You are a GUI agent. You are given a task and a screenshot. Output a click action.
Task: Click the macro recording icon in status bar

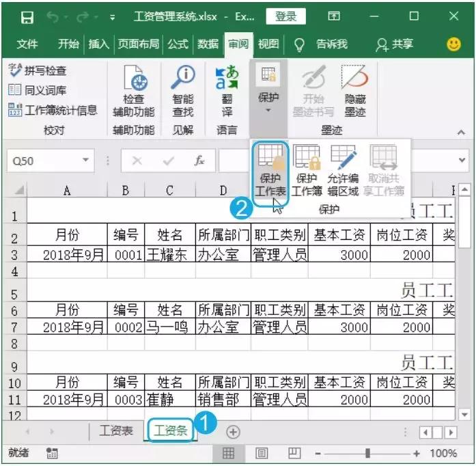pyautogui.click(x=52, y=453)
